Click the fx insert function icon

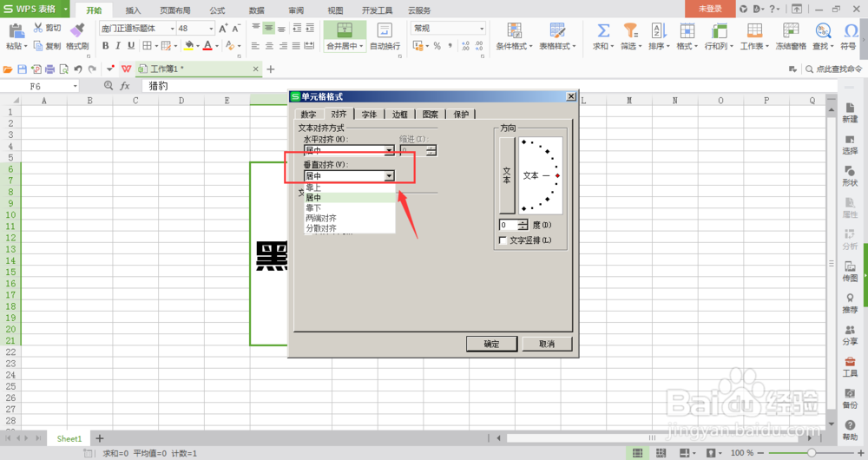click(x=125, y=86)
